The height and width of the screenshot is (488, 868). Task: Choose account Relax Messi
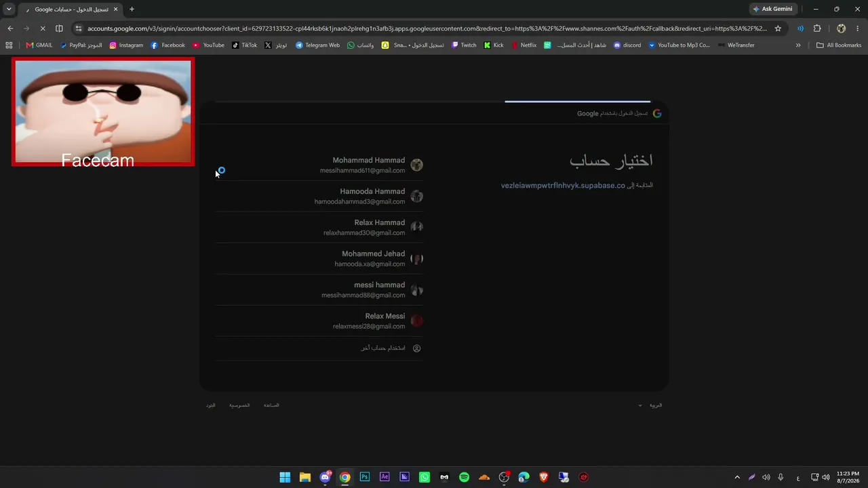(319, 321)
